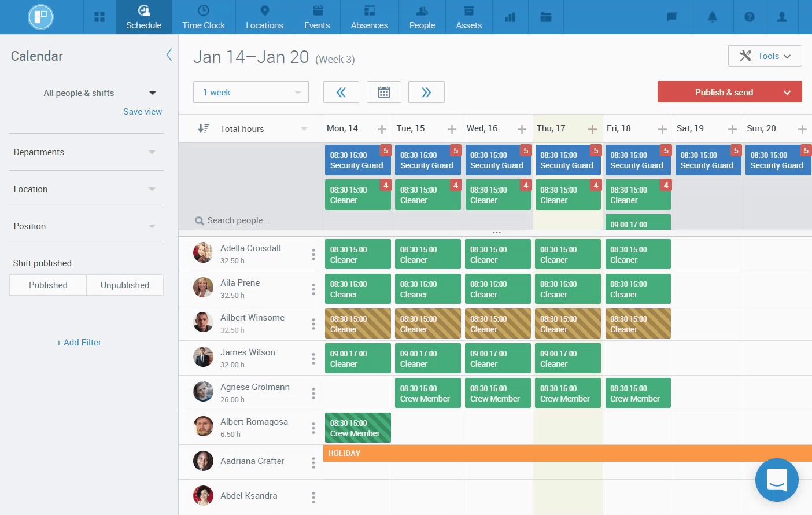This screenshot has height=515, width=812.
Task: Open the help question mark icon
Action: pos(750,17)
